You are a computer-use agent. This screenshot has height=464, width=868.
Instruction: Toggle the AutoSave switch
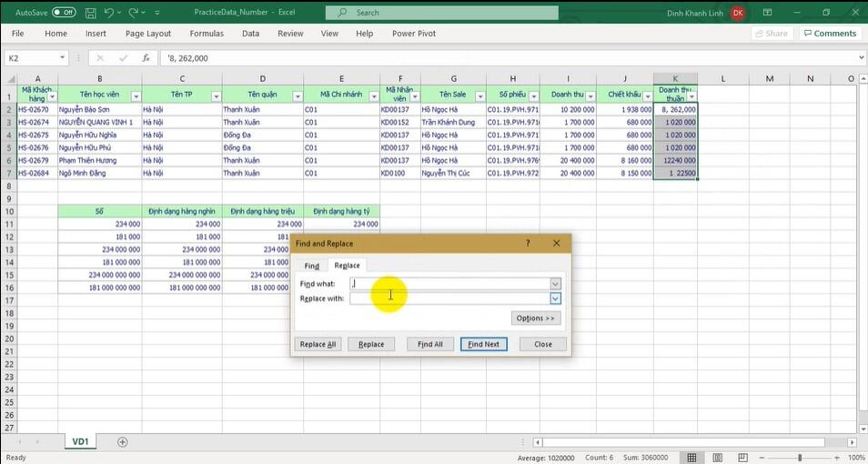(65, 12)
